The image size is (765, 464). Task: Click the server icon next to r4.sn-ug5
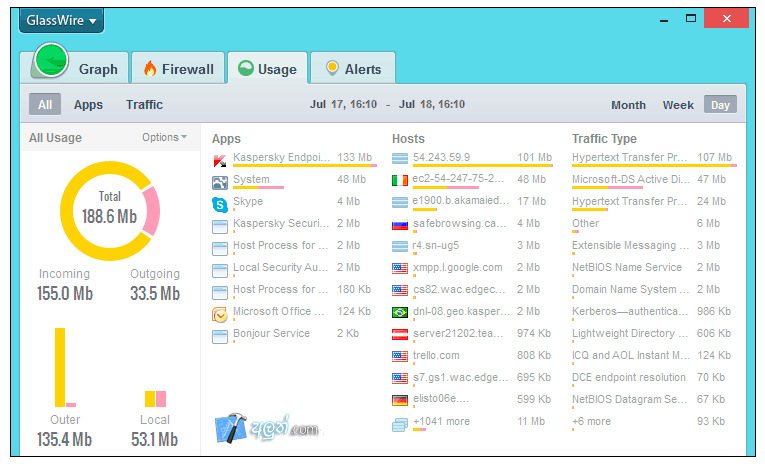click(400, 246)
